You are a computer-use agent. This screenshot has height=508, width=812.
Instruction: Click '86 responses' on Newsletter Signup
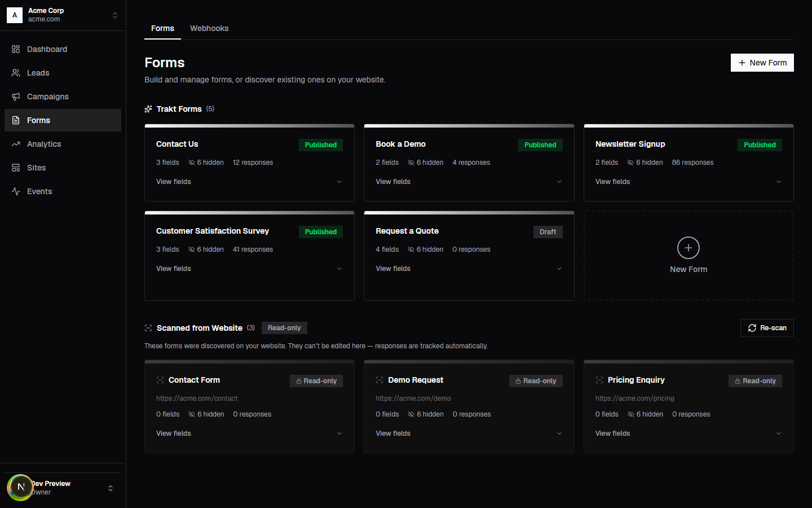click(x=692, y=163)
